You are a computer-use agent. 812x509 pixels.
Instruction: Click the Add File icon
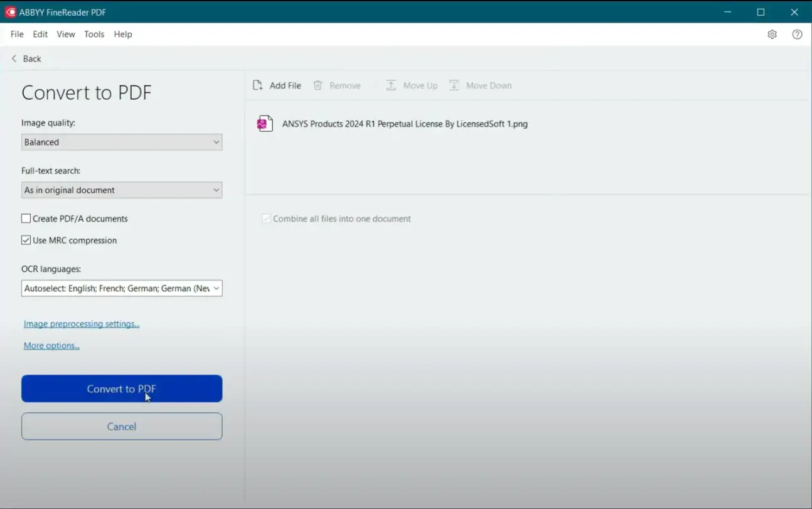point(258,85)
